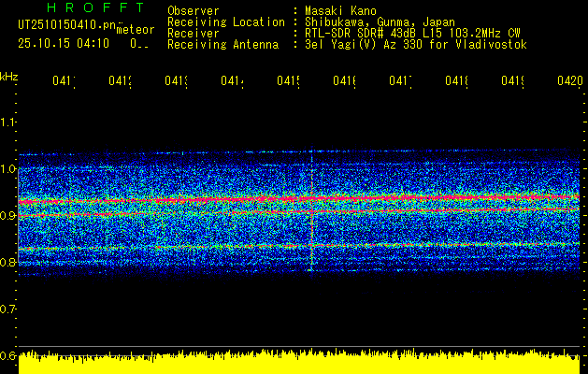Click the 0.9 kHz axis tick label
Image resolution: width=588 pixels, height=374 pixels.
coord(8,216)
